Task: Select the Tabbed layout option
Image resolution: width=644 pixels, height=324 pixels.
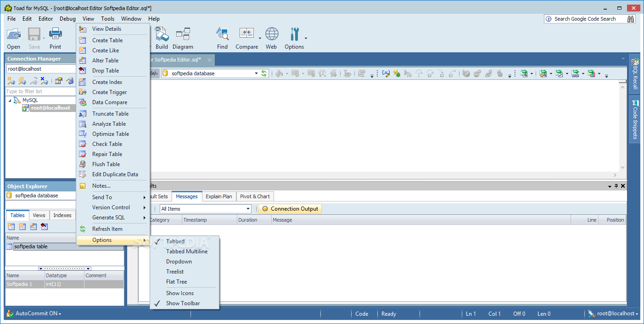Action: (x=175, y=241)
